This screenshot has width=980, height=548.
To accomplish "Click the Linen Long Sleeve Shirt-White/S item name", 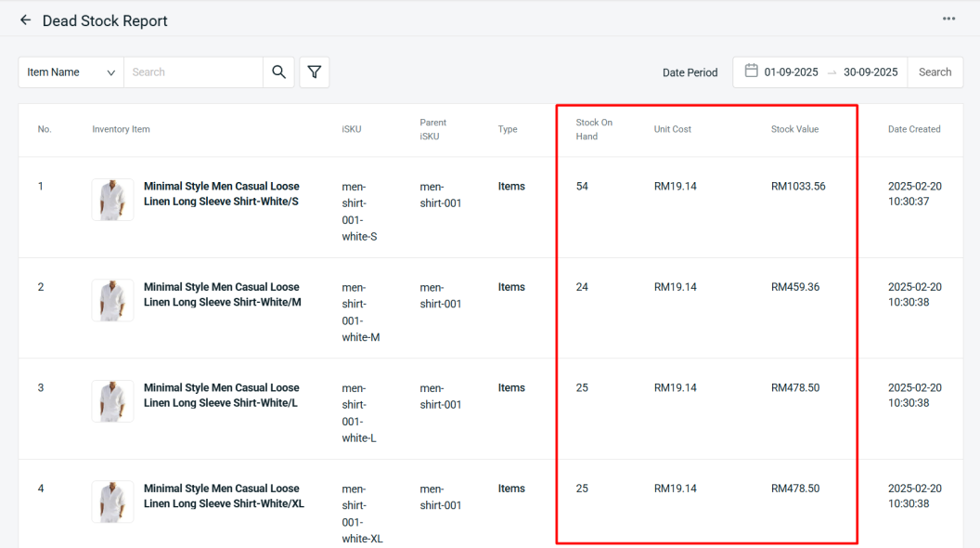I will point(221,194).
